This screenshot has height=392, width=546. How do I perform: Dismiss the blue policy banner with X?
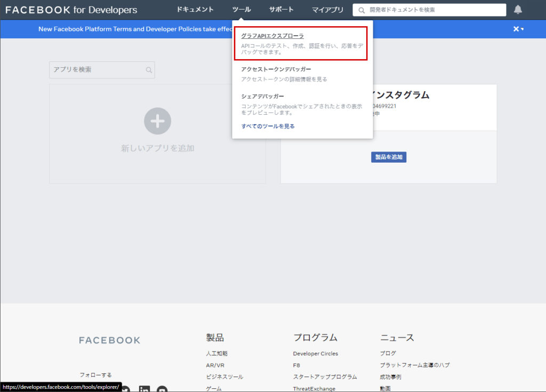[x=516, y=29]
